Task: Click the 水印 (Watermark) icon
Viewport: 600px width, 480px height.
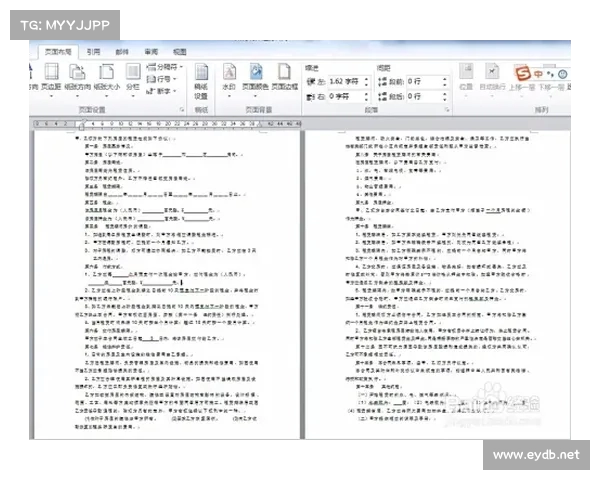Action: point(229,76)
